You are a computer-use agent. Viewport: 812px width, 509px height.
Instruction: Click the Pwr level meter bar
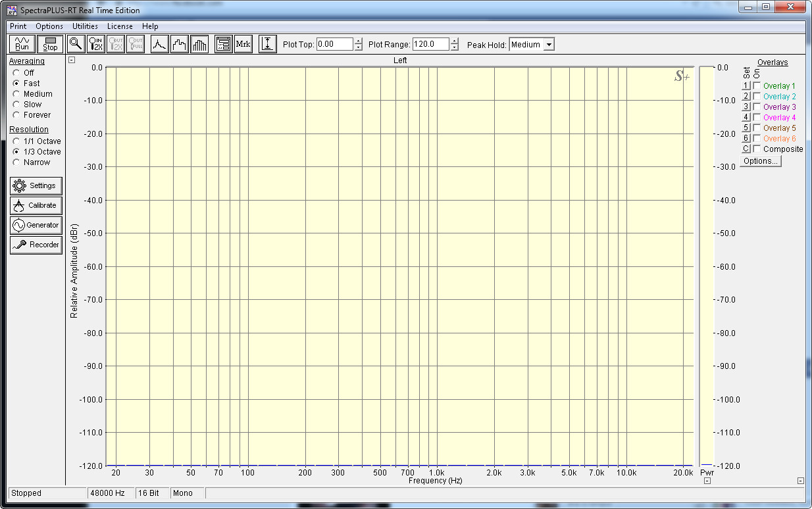tap(707, 266)
